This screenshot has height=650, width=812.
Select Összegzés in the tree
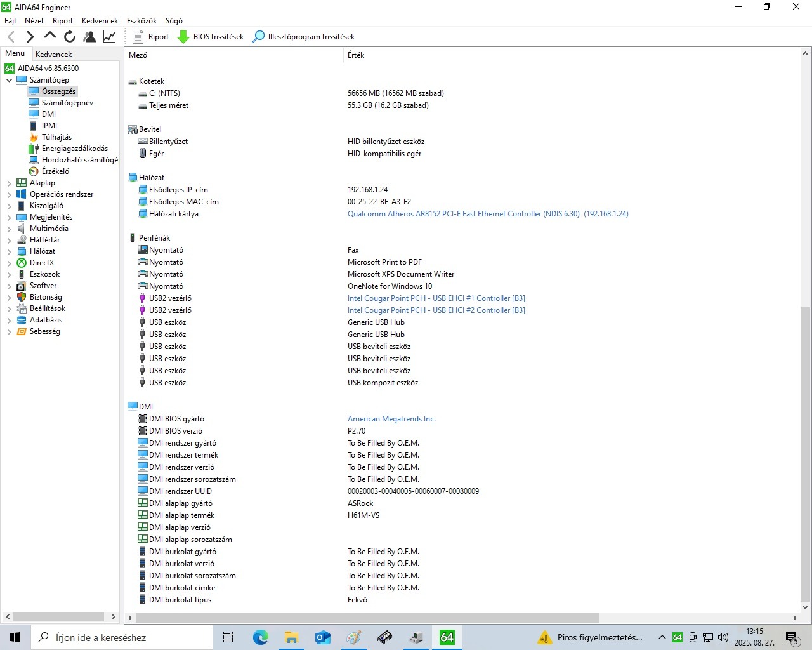[x=58, y=91]
